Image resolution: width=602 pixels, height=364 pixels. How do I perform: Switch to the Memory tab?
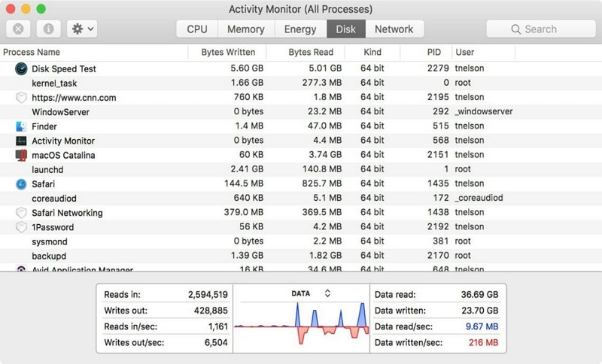click(246, 29)
